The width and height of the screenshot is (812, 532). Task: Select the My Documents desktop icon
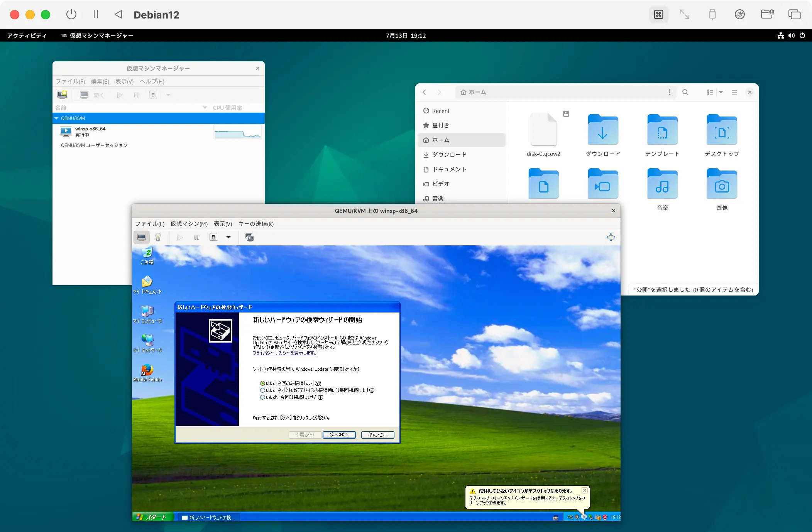click(147, 285)
